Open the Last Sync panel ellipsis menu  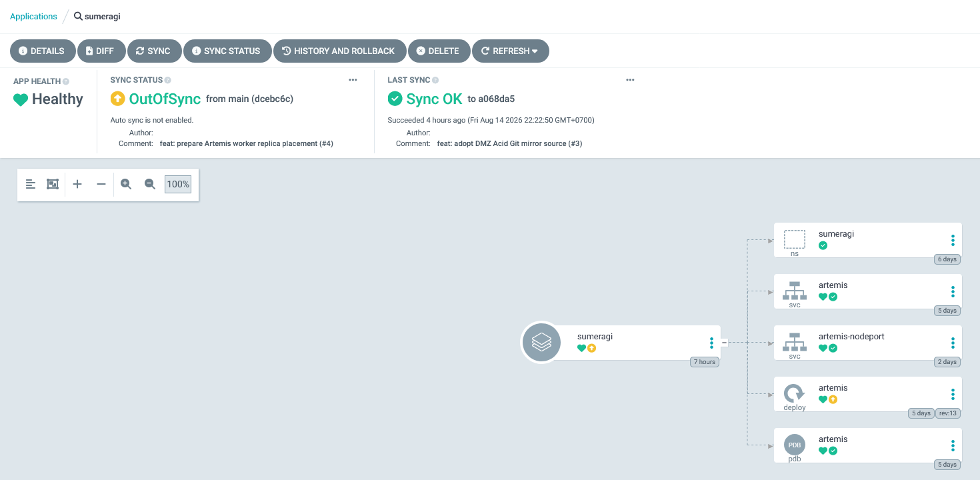pos(630,80)
